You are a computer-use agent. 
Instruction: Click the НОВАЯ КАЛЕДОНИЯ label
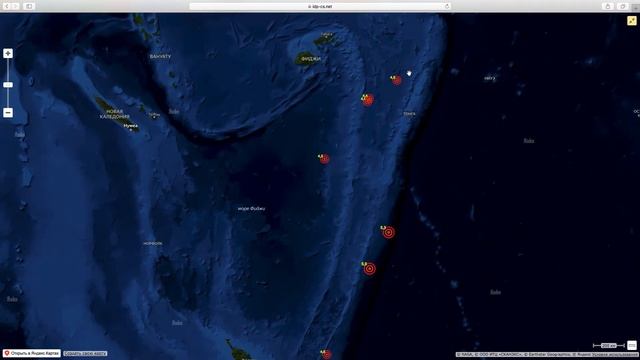pos(115,114)
